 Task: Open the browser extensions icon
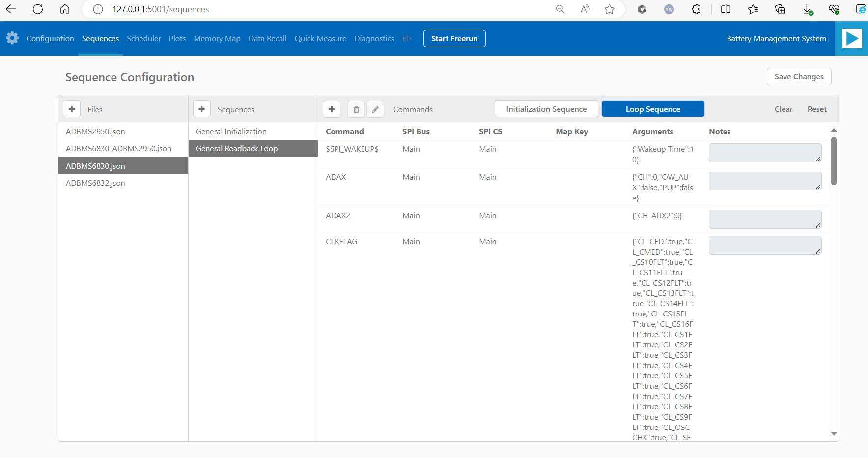(x=696, y=9)
